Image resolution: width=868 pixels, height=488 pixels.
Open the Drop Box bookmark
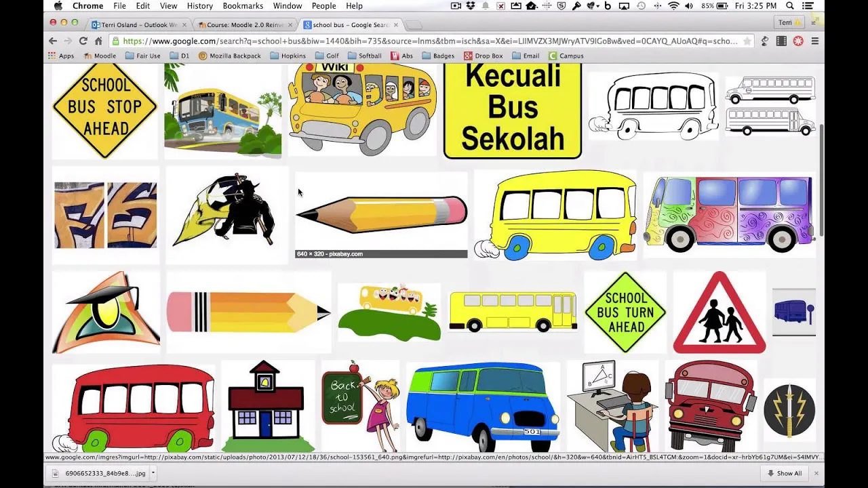click(x=484, y=56)
